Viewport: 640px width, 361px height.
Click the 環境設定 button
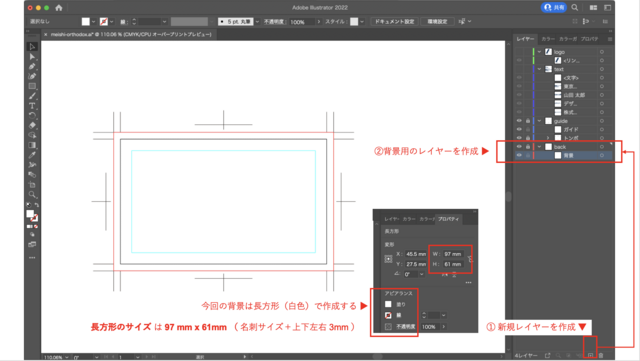[x=438, y=21]
